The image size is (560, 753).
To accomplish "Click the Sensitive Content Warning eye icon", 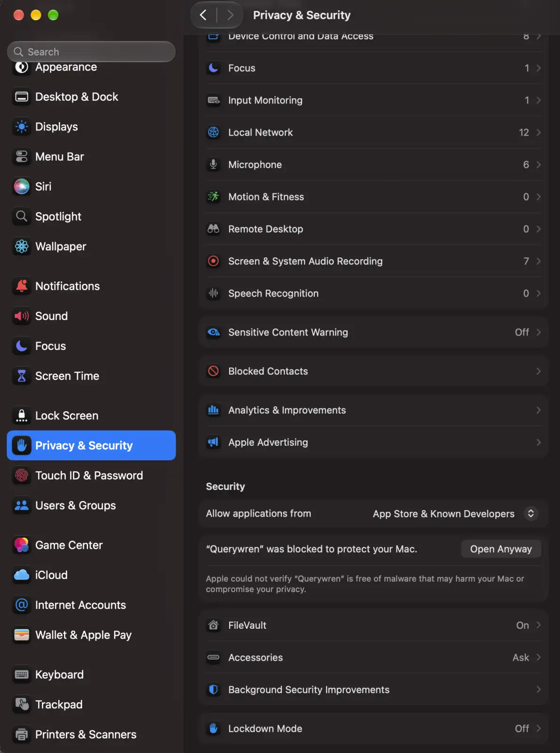I will (213, 332).
